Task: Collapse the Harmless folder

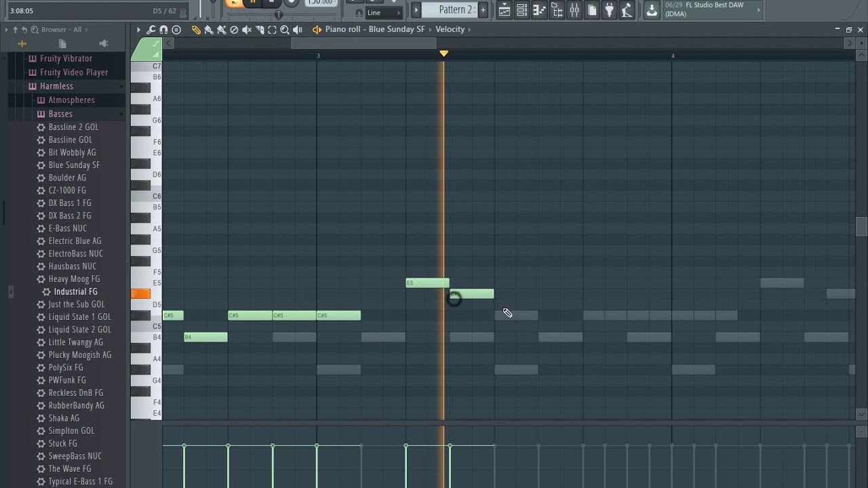Action: point(56,86)
